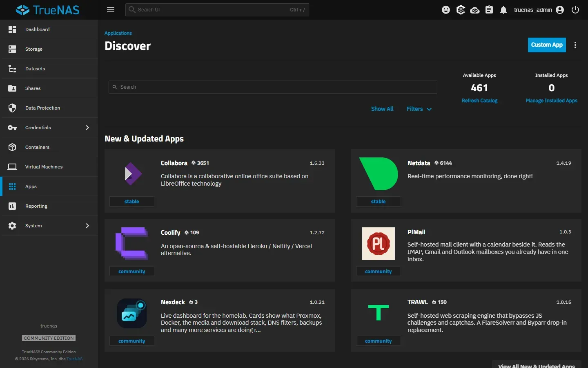Image resolution: width=588 pixels, height=368 pixels.
Task: Click the Custom App button
Action: [547, 45]
